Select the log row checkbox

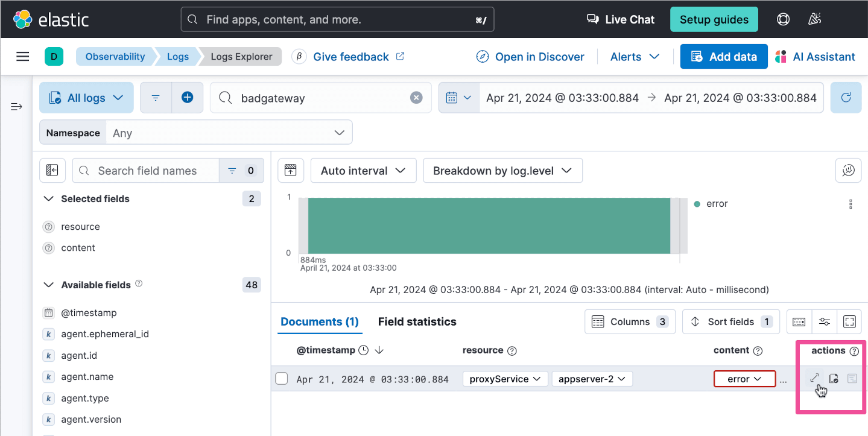[x=282, y=379]
